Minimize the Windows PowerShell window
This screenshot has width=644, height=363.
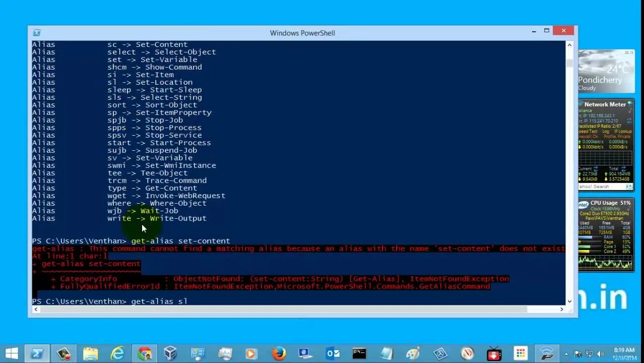(x=534, y=31)
